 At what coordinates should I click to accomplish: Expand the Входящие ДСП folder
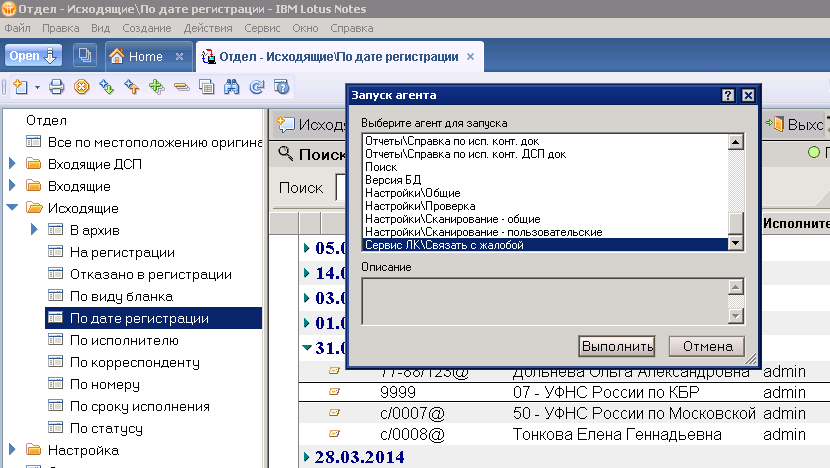point(12,164)
